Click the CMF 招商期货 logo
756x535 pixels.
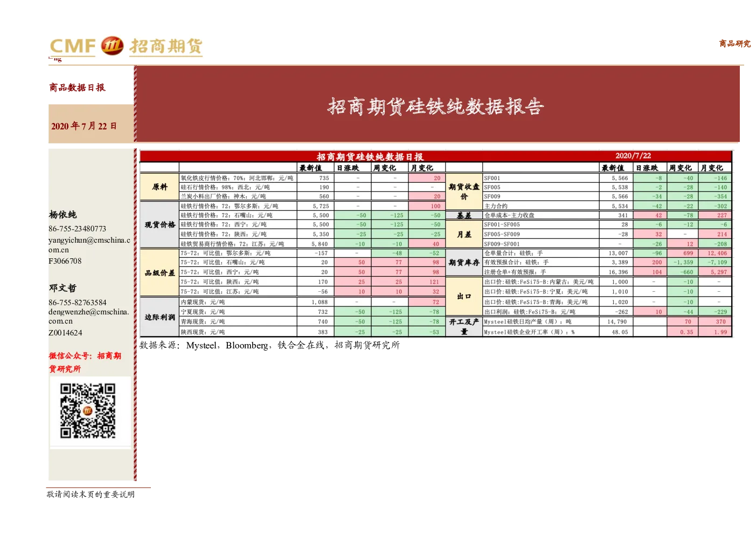click(126, 46)
